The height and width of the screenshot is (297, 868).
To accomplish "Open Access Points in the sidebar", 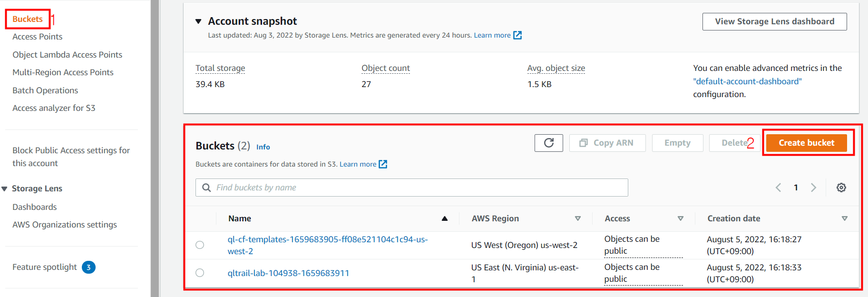I will [38, 37].
